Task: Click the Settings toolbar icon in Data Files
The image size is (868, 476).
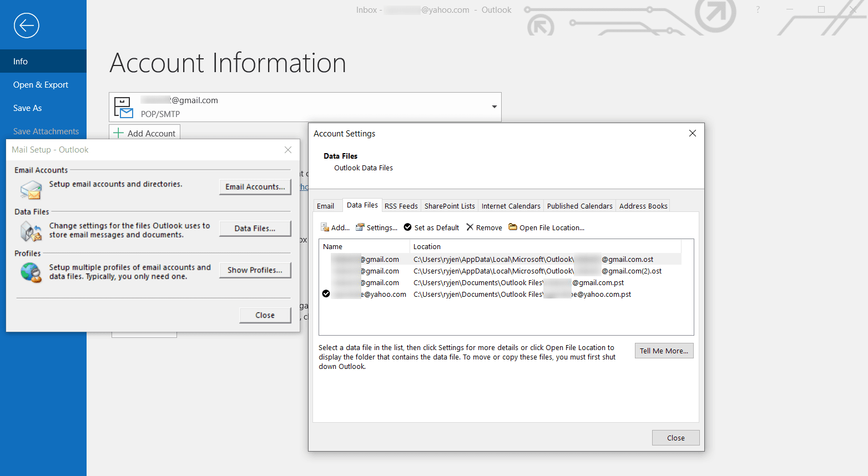Action: [x=360, y=227]
